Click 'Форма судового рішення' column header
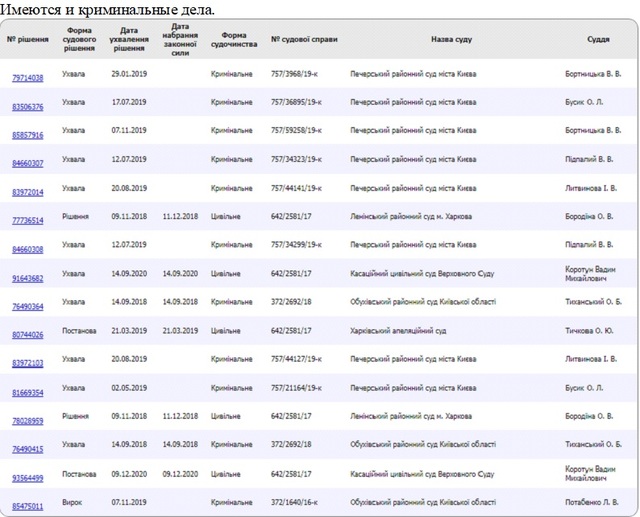The image size is (640, 517). click(x=79, y=40)
